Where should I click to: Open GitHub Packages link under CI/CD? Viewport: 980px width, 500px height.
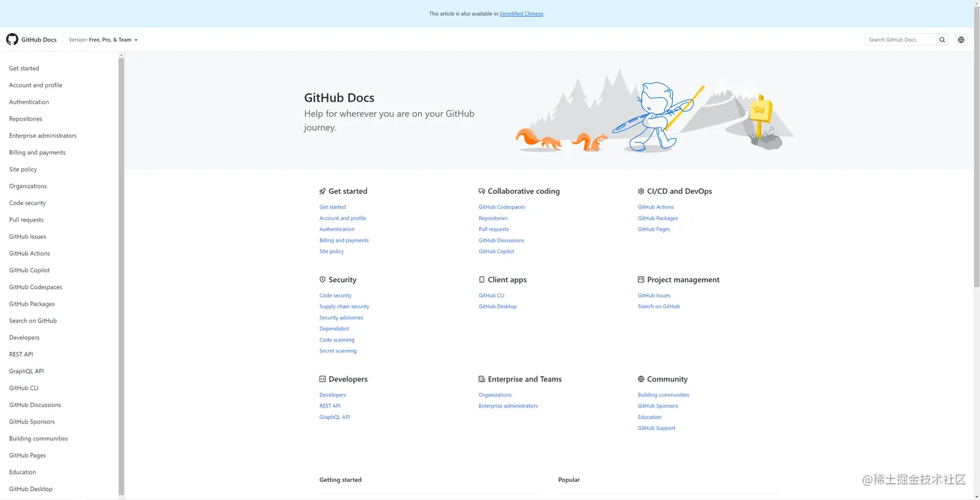click(658, 218)
